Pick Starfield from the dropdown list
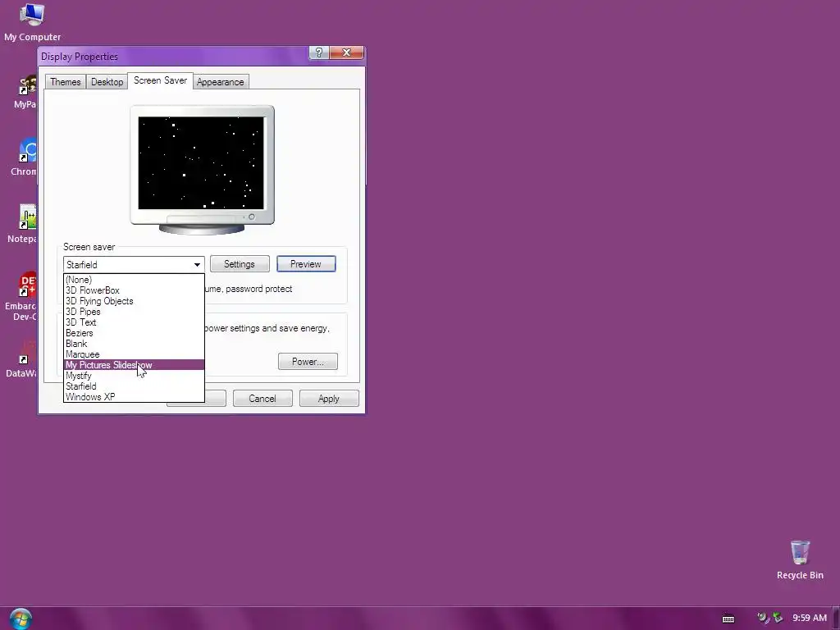 click(x=134, y=386)
